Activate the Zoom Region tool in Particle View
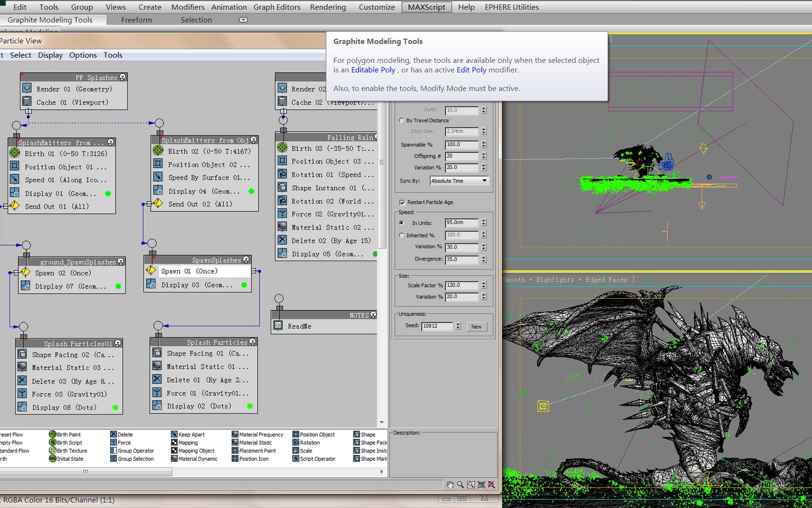The height and width of the screenshot is (508, 812). pyautogui.click(x=471, y=485)
